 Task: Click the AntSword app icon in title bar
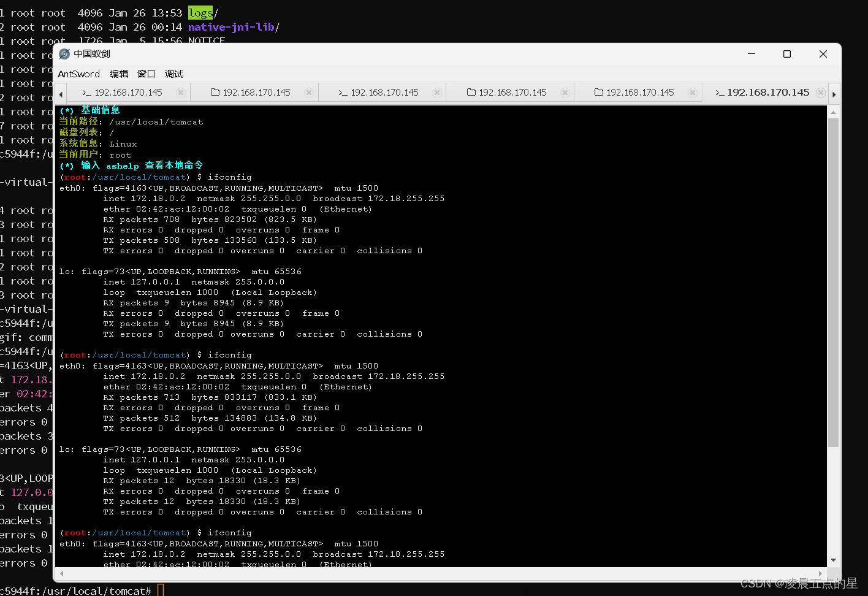64,54
